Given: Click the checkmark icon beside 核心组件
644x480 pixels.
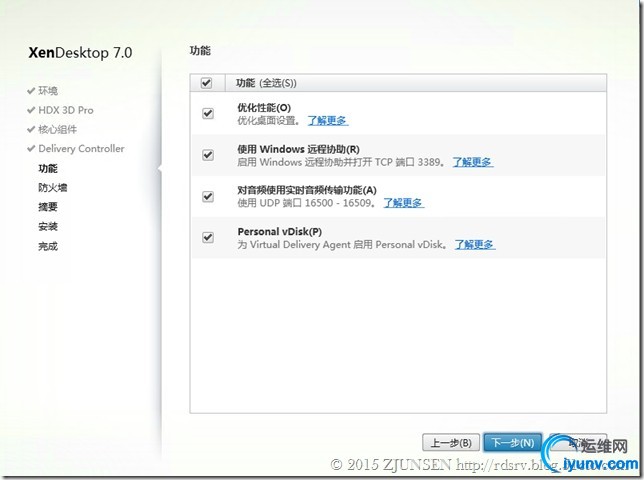Looking at the screenshot, I should (31, 129).
